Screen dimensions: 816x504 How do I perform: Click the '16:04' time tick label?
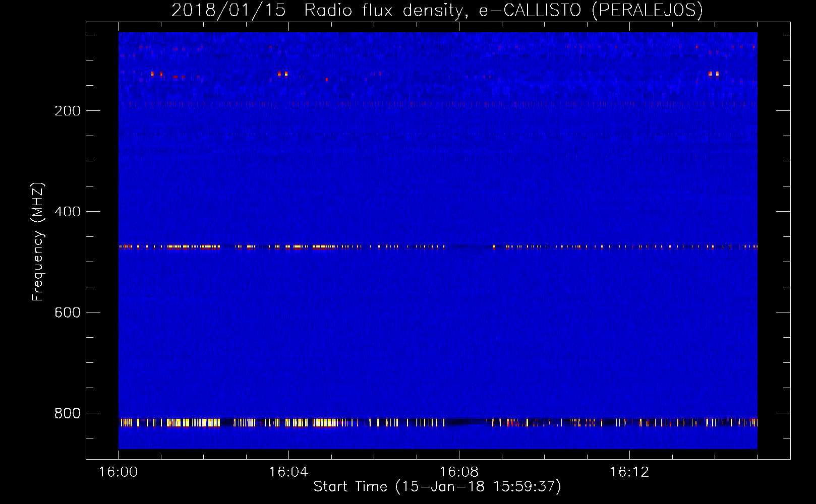tap(288, 472)
